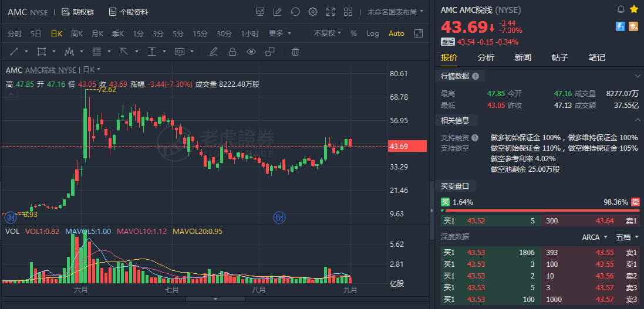
Task: Click the left 财 earnings marker on chart
Action: coord(11,217)
